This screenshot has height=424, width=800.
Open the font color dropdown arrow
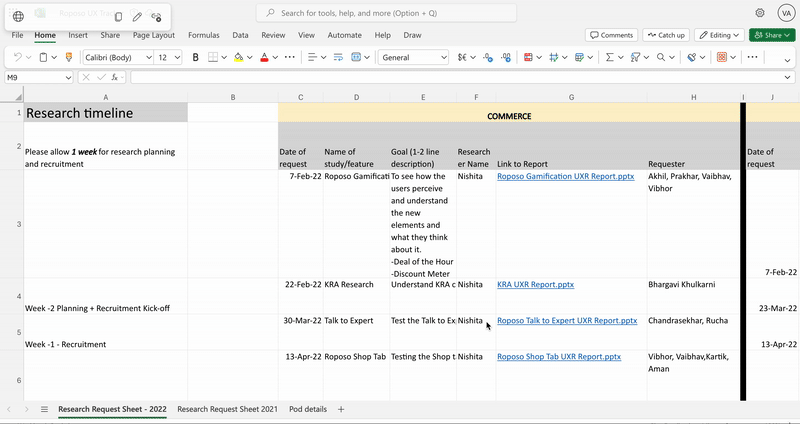coord(275,58)
